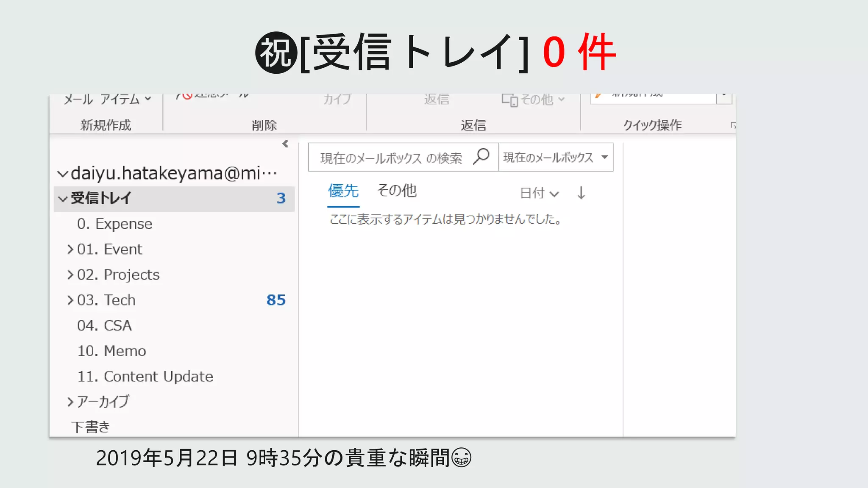This screenshot has height=488, width=868.
Task: Expand the 02. Projects folder
Action: point(70,274)
